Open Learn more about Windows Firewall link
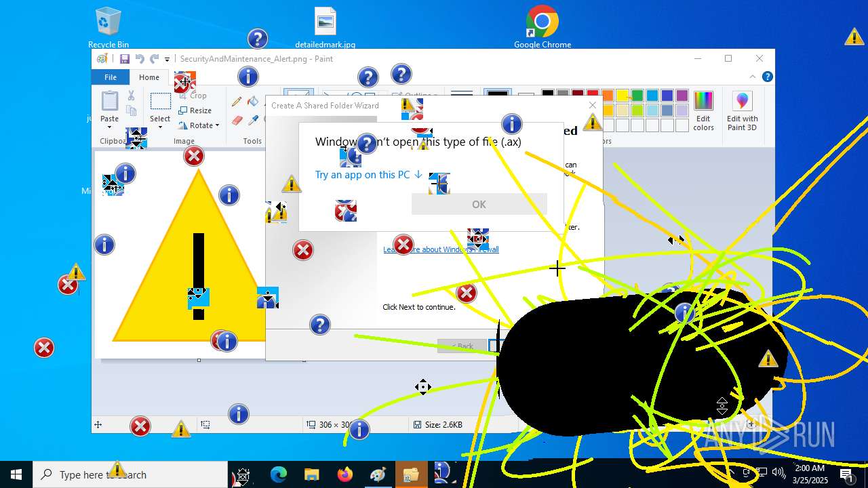Screen dimensions: 868x488 (441, 249)
